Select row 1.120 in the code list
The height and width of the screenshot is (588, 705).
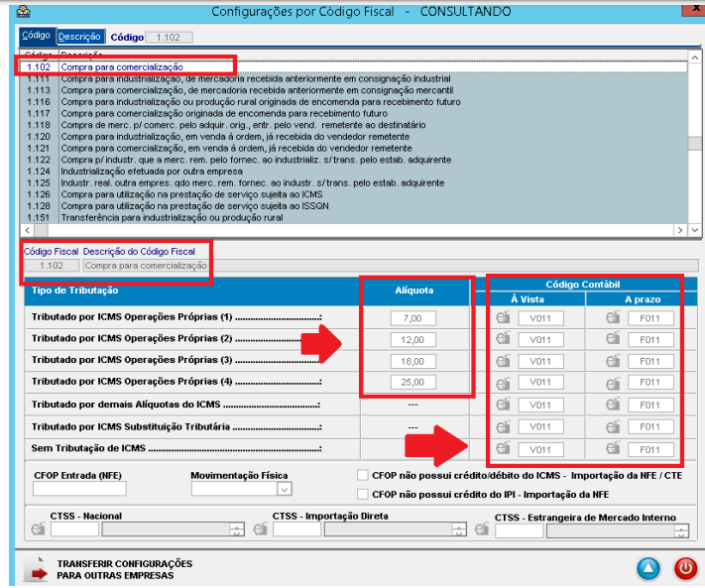[x=353, y=137]
